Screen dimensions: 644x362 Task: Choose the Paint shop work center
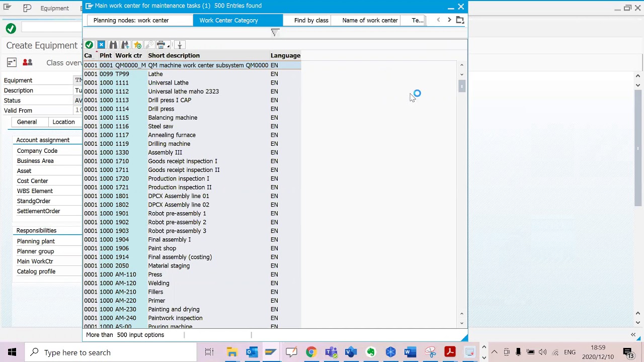(192, 248)
